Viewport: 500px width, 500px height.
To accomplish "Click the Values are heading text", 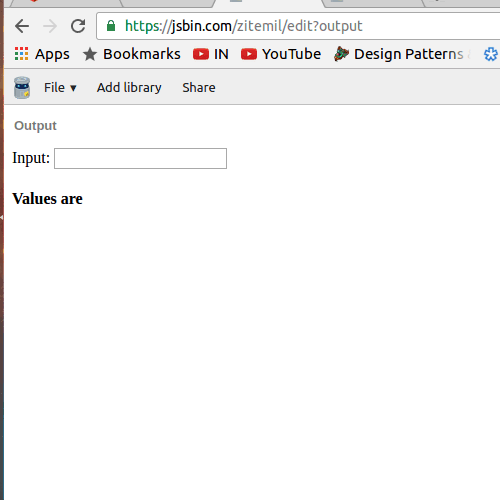I will pyautogui.click(x=47, y=199).
